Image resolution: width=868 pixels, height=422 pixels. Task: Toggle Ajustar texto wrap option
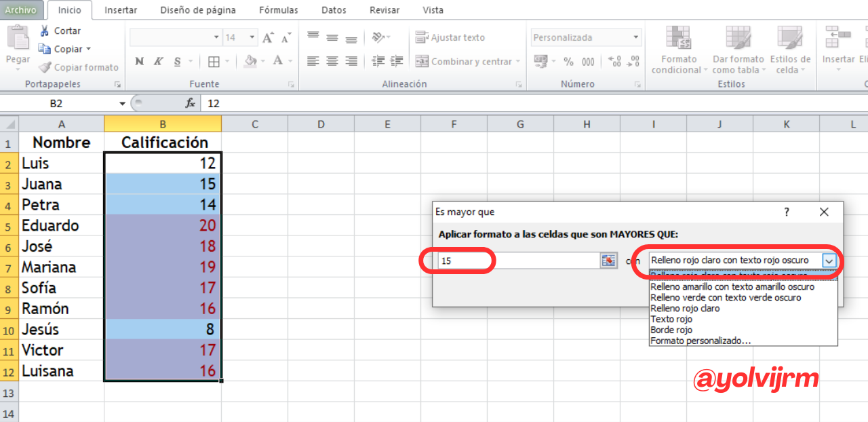pos(450,37)
